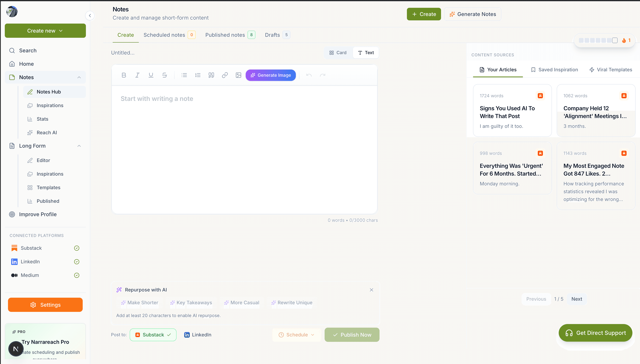
Task: Click Generate Notes button
Action: 473,14
